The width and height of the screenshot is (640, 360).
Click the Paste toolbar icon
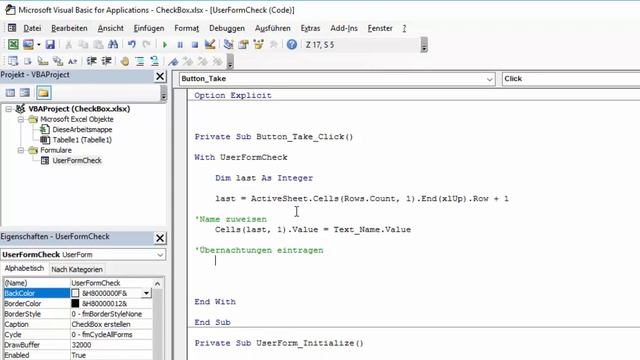pos(98,44)
